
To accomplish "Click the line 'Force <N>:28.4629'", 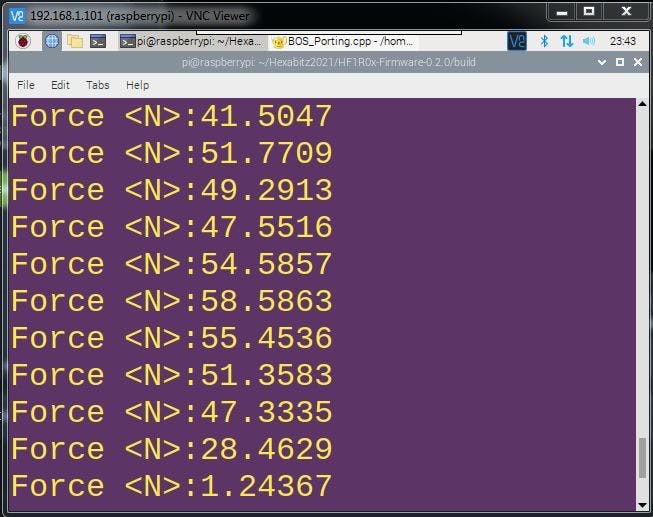I will [172, 449].
